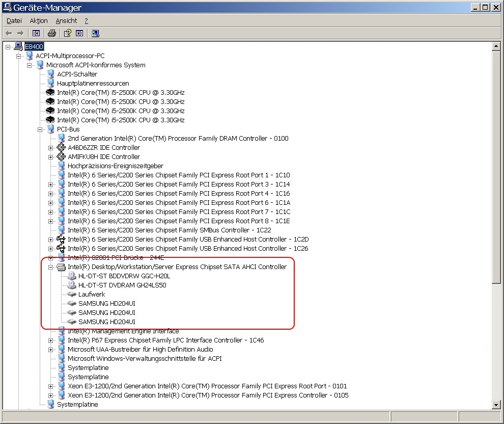The image size is (504, 424).
Task: Click the vertical scrollbar thumb
Action: pos(496,167)
